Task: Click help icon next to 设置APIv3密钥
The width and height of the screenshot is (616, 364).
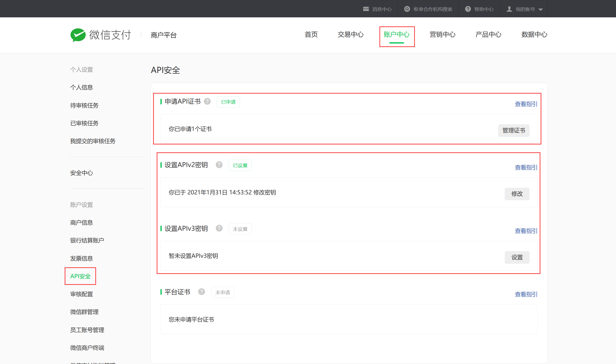Action: click(x=219, y=228)
